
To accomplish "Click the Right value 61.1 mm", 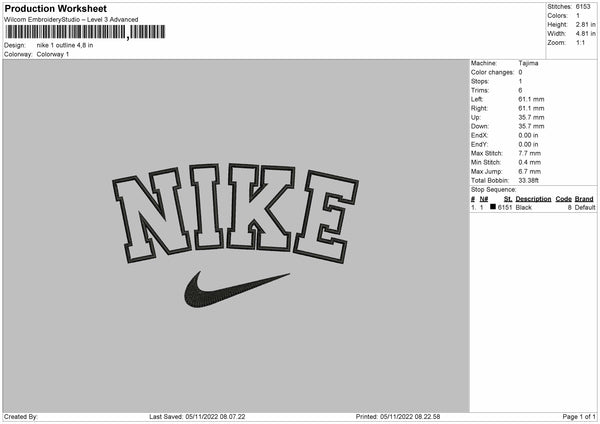I will [x=531, y=108].
